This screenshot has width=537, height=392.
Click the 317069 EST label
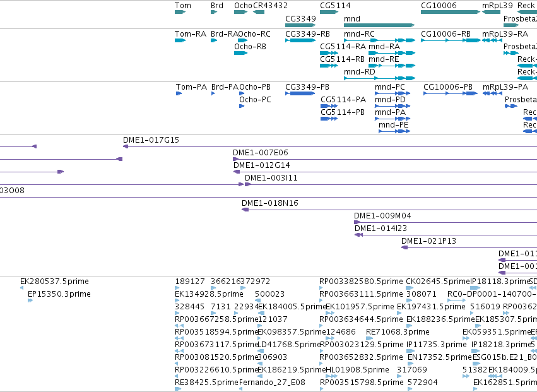[x=412, y=371]
